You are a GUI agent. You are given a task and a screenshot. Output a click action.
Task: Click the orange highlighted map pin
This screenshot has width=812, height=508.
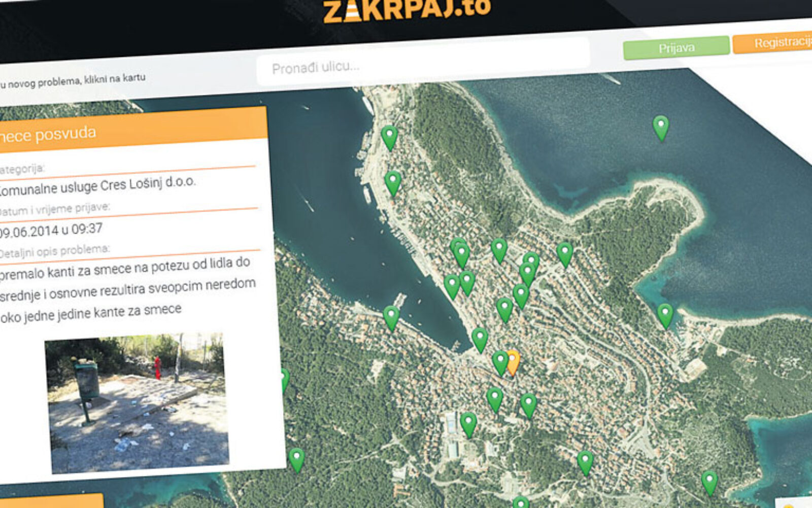point(514,361)
